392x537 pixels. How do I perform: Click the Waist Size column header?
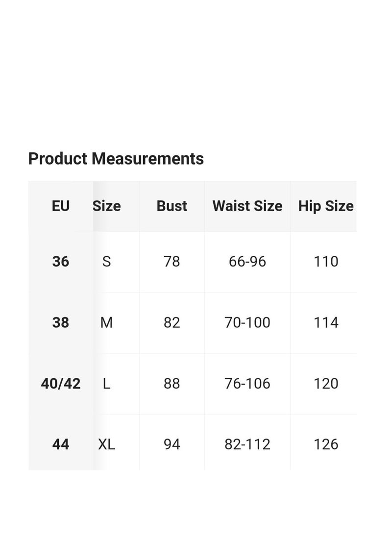pos(247,206)
